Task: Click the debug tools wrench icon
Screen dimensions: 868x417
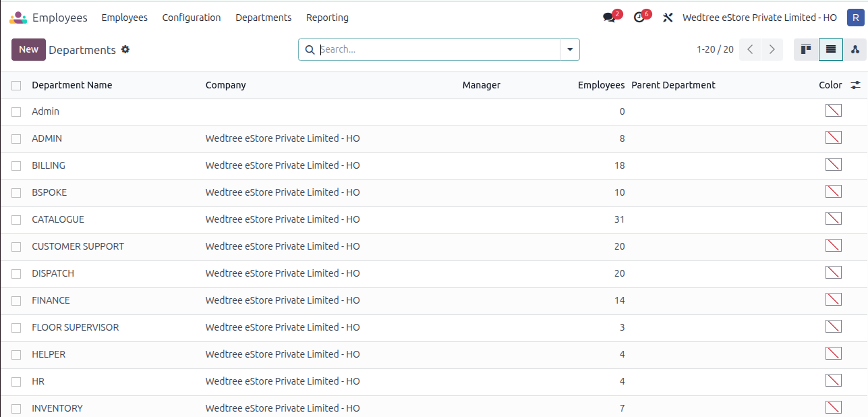Action: tap(668, 18)
